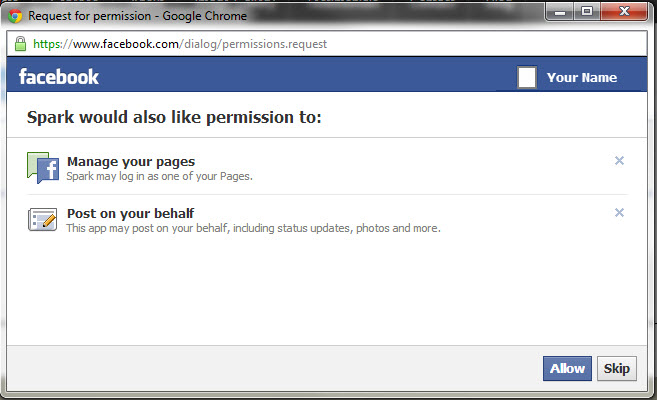The height and width of the screenshot is (400, 657).
Task: Click the green padlock security icon
Action: (x=20, y=44)
